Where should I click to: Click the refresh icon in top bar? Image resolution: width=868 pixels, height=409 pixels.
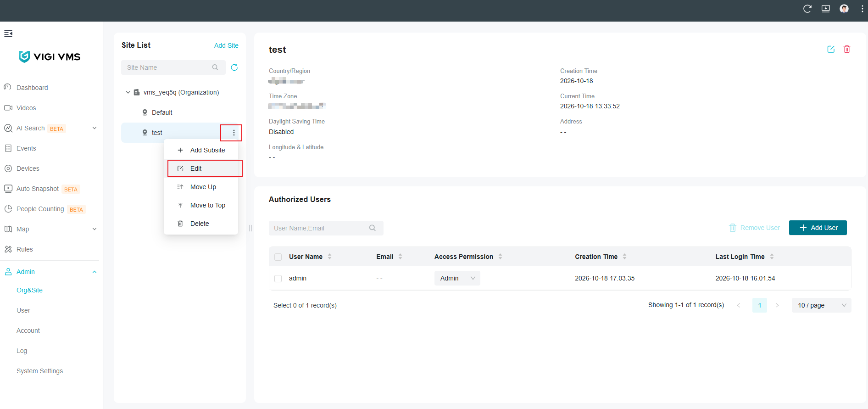807,9
